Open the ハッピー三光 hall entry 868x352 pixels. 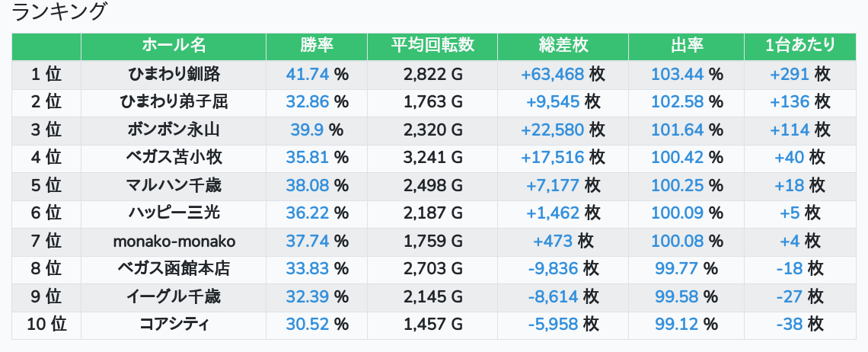tap(174, 213)
